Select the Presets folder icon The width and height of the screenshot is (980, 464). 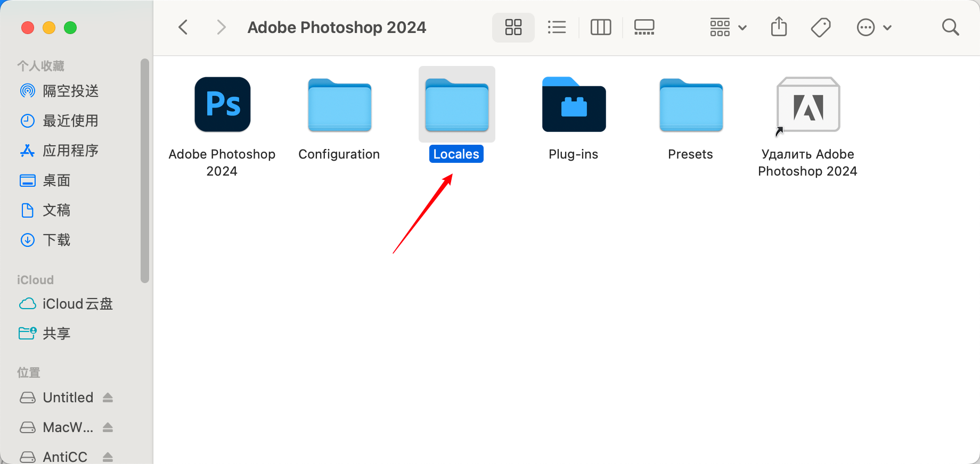pyautogui.click(x=691, y=105)
